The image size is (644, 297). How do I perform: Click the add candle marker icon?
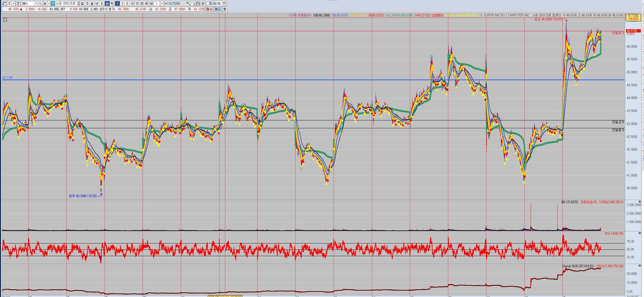click(x=188, y=3)
